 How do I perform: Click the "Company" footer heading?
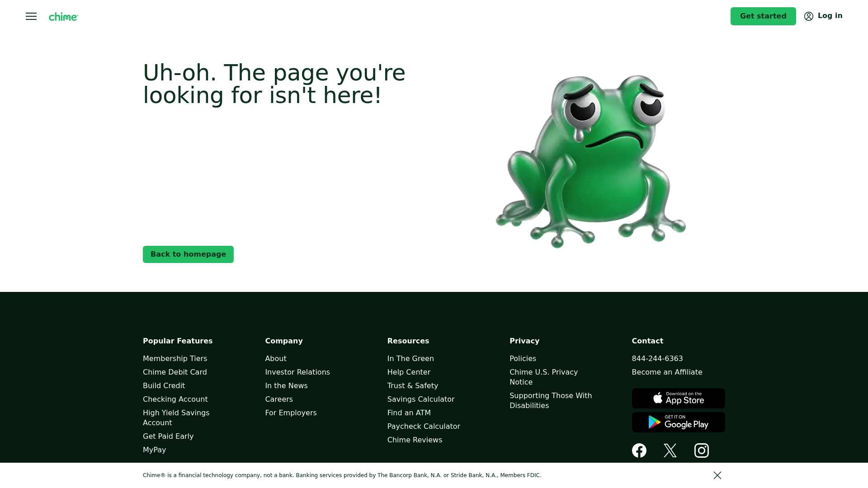[x=284, y=341]
